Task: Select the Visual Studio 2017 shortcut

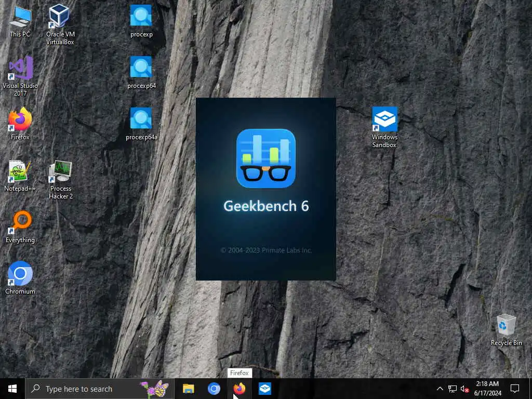Action: click(x=20, y=76)
